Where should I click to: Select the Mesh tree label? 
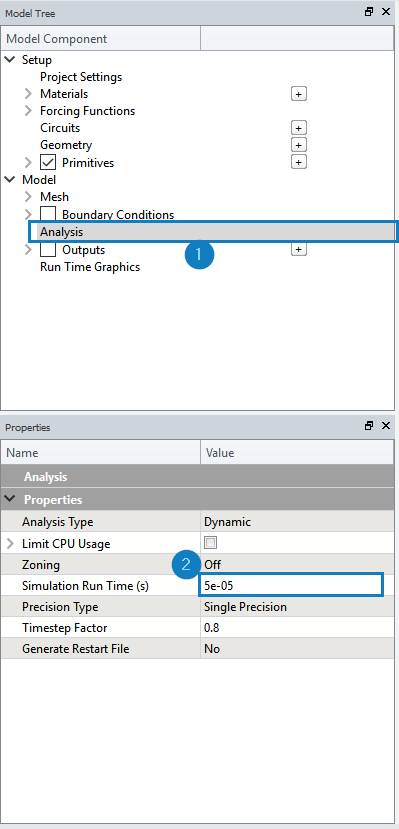54,197
